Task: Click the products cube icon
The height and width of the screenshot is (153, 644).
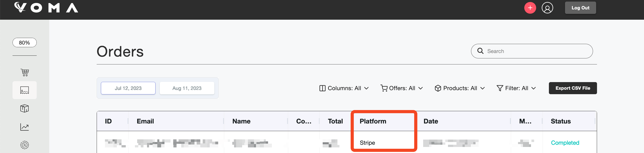Action: pos(438,88)
